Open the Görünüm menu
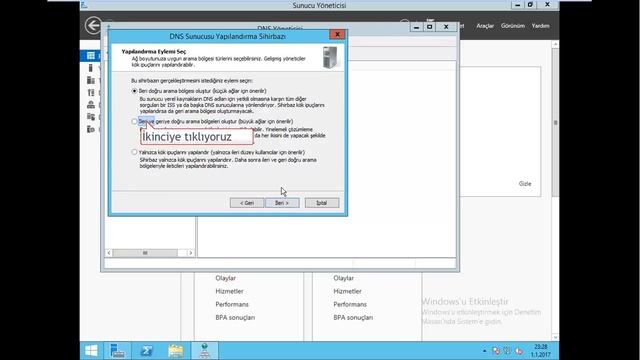 513,26
